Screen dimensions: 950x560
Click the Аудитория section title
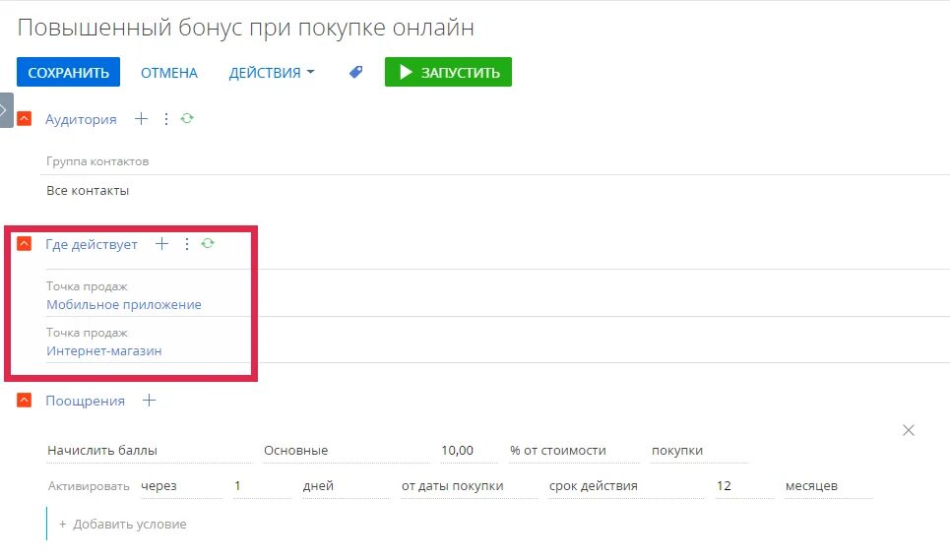pos(81,119)
